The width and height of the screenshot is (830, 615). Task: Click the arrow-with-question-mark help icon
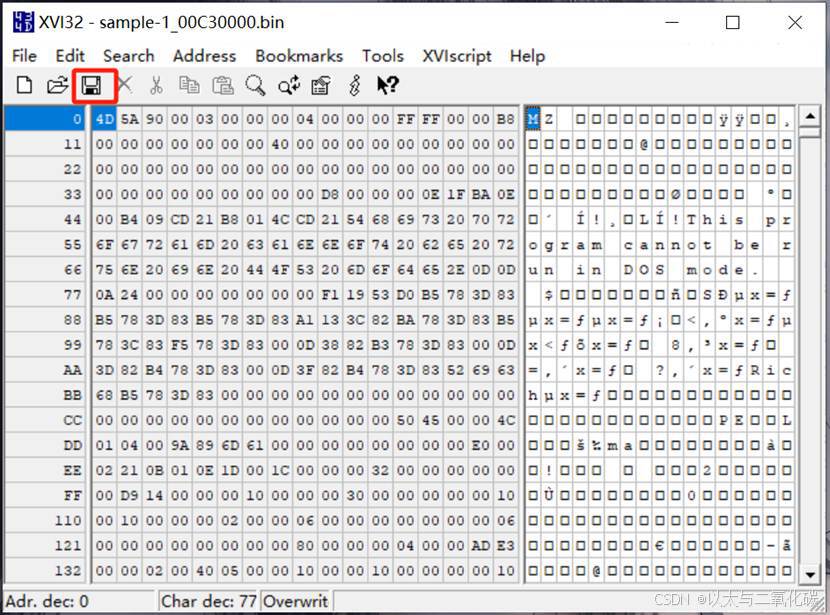coord(387,85)
